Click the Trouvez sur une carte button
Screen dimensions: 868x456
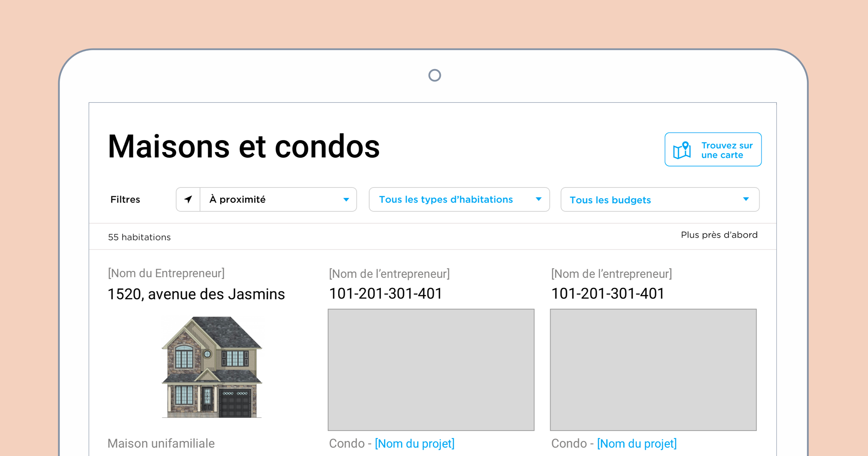pyautogui.click(x=713, y=149)
